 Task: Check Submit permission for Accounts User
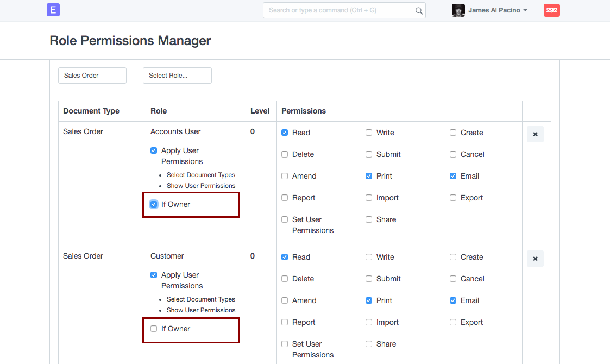pyautogui.click(x=369, y=154)
